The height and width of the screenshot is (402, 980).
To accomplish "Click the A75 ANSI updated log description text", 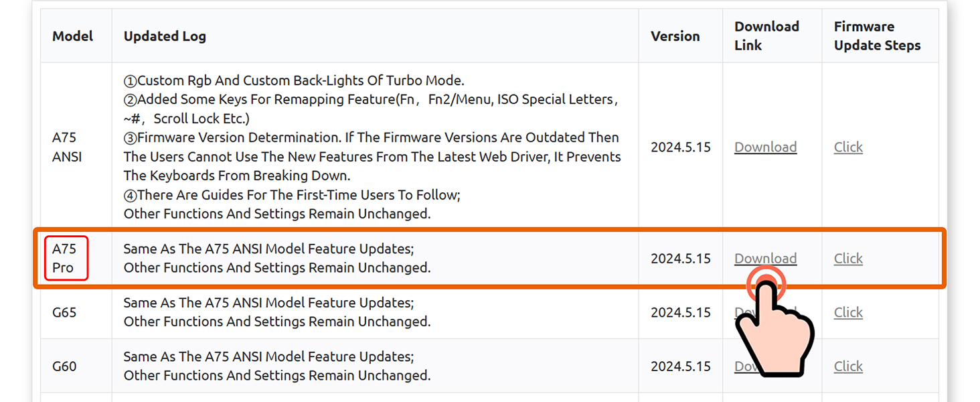I will (x=372, y=147).
